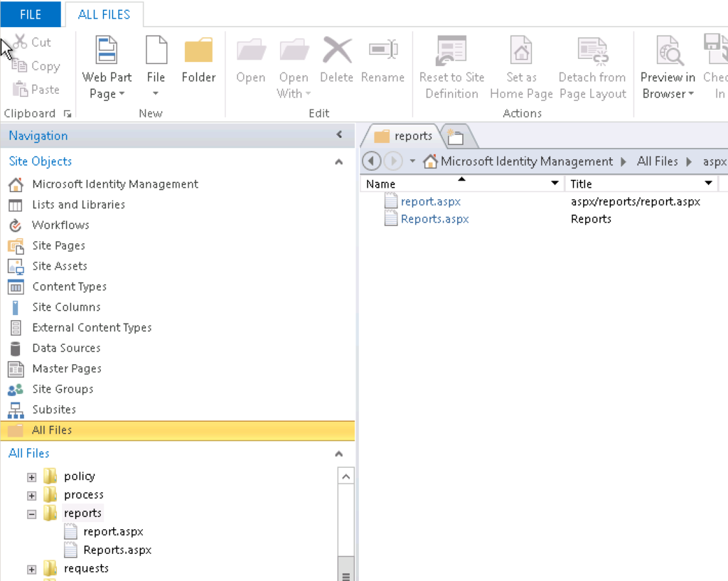This screenshot has height=581, width=728.
Task: Switch to the reports document tab
Action: (x=403, y=136)
